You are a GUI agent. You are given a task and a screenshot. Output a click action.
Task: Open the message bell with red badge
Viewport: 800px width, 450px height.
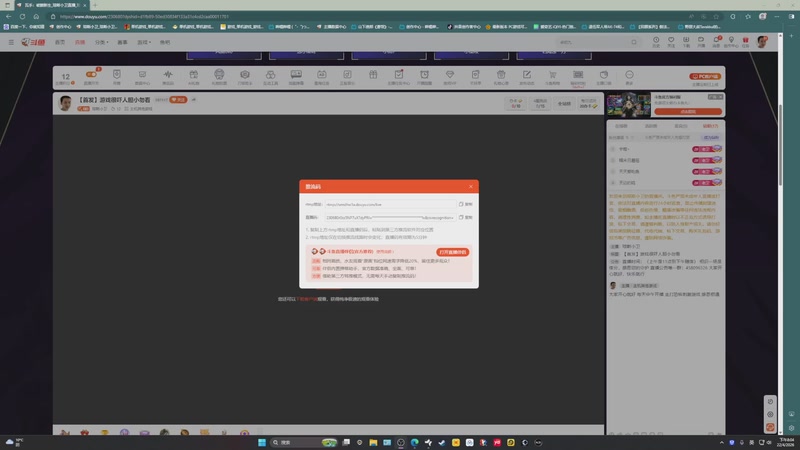[716, 42]
